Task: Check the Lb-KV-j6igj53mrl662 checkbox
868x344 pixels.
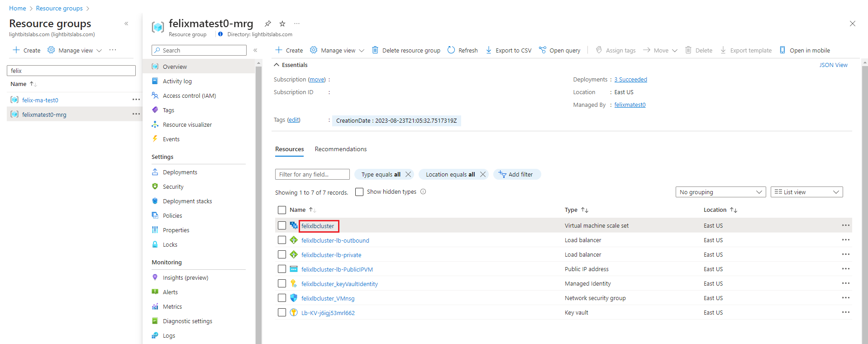Action: [x=282, y=312]
